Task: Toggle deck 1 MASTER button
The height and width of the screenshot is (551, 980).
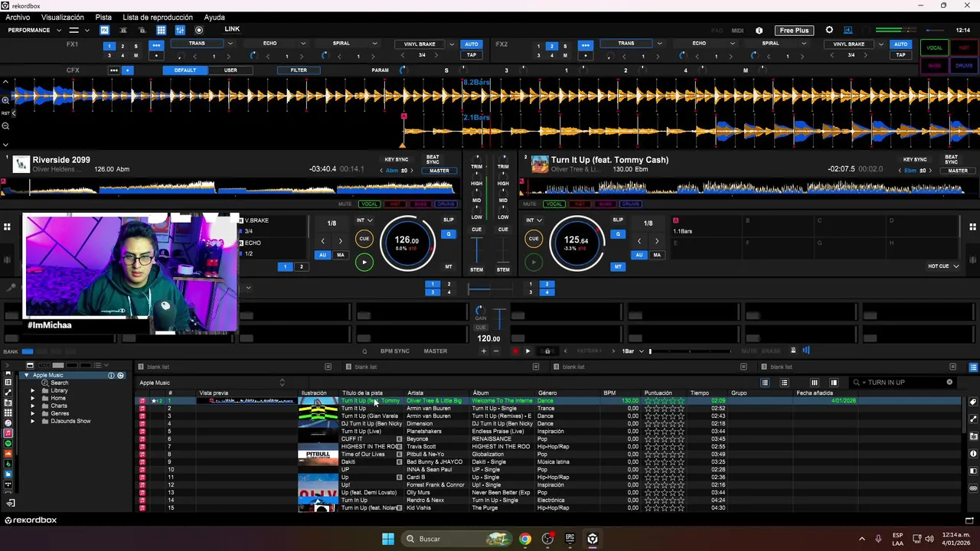Action: [x=439, y=171]
